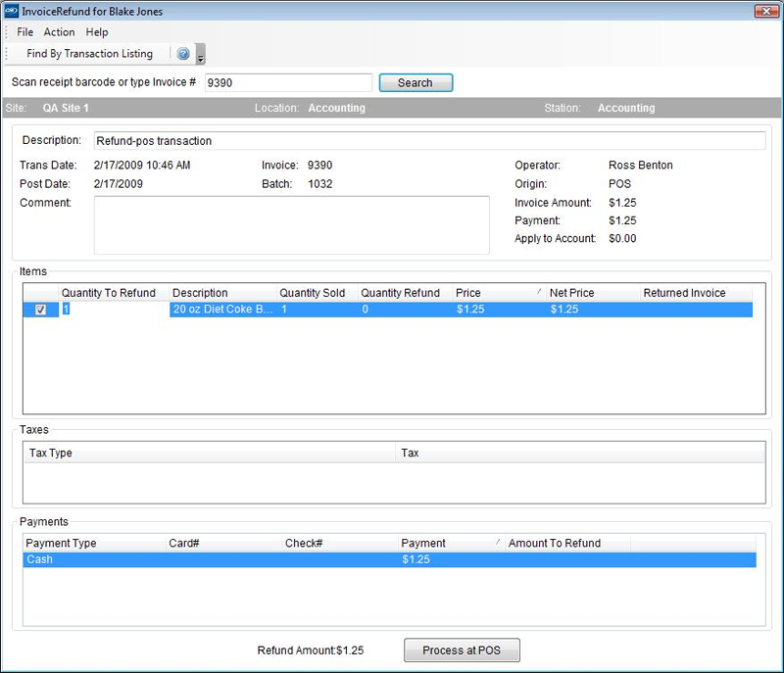Click the QA Site 1 site label
Image resolution: width=784 pixels, height=673 pixels.
66,108
